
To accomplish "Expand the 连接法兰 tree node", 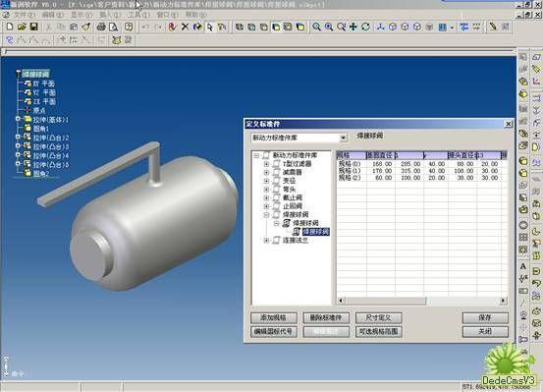I will tap(266, 240).
